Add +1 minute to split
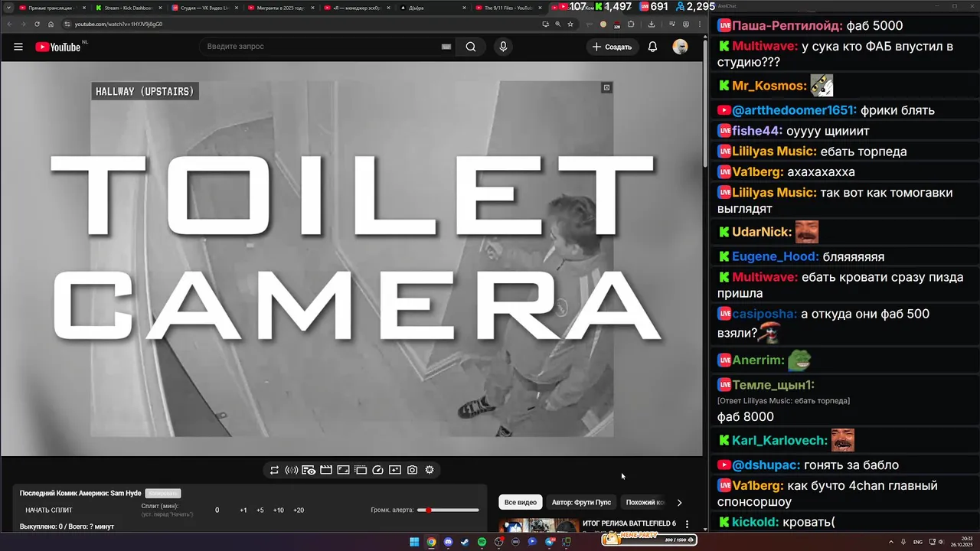Viewport: 980px width, 551px height. (243, 510)
